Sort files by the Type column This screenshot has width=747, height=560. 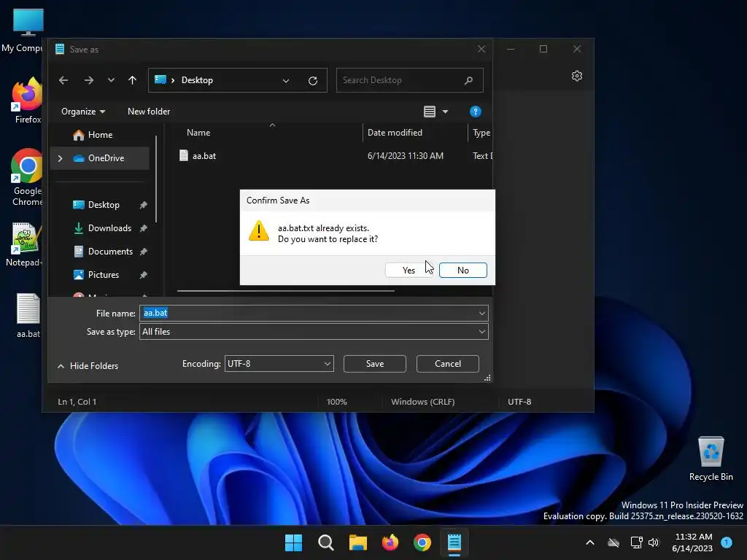[x=481, y=133]
